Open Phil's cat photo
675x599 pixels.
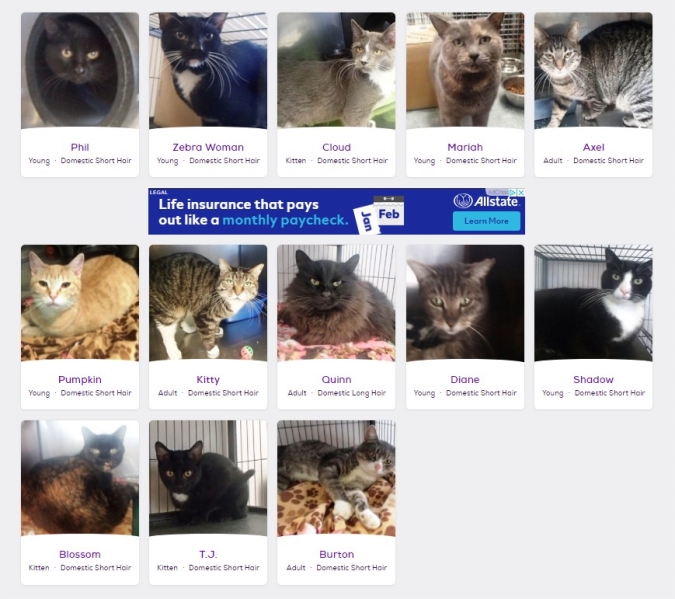click(x=80, y=71)
